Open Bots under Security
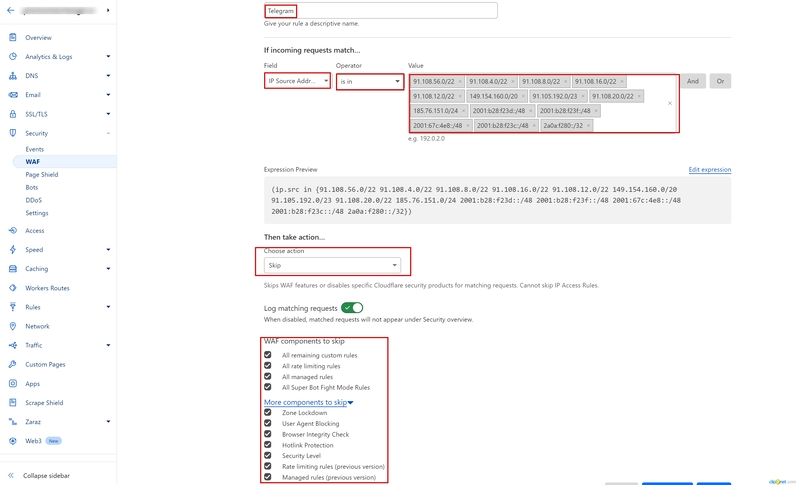Screen dimensions: 800x485 [x=32, y=188]
